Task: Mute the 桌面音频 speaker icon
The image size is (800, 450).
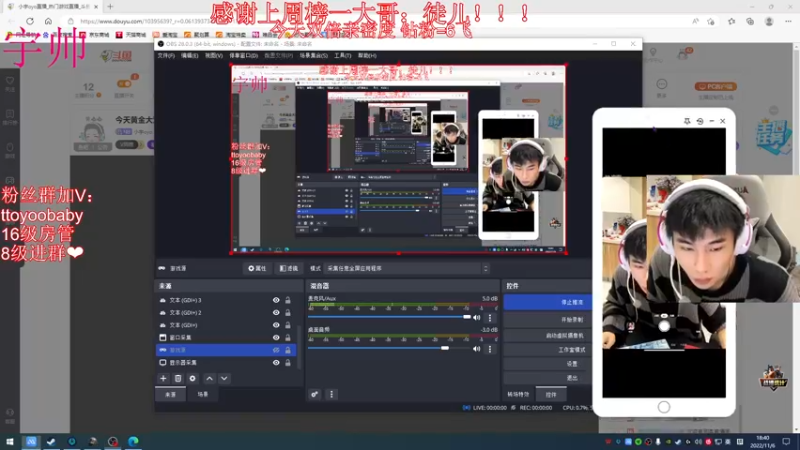Action: (x=477, y=349)
